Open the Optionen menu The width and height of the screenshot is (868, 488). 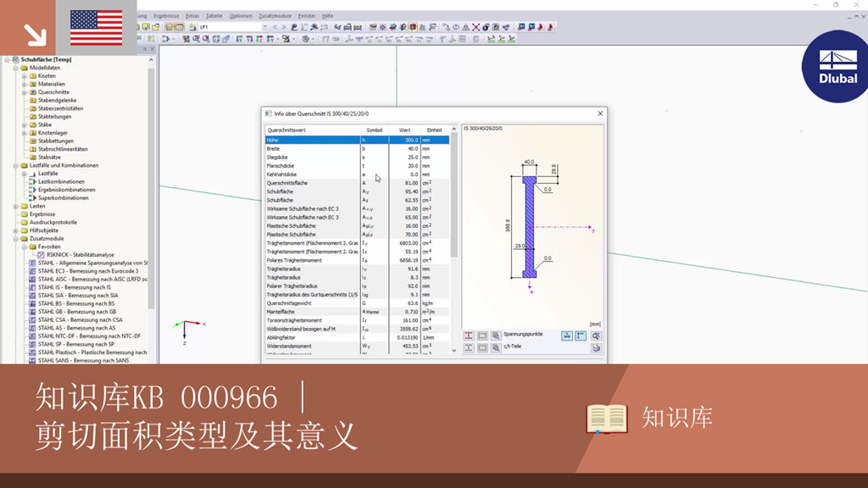(241, 16)
